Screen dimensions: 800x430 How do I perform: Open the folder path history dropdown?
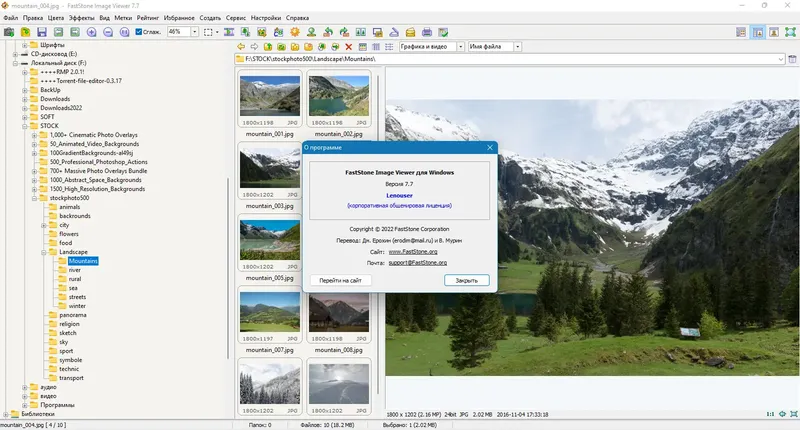[x=781, y=59]
